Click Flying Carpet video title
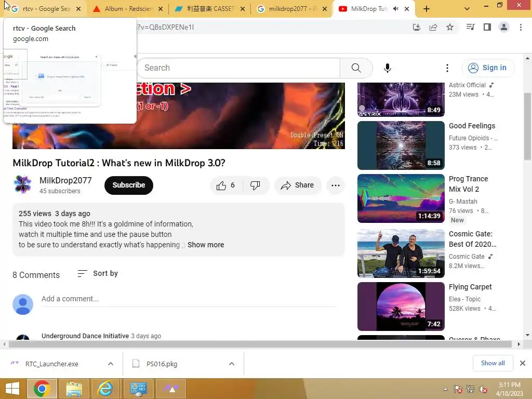 [470, 287]
